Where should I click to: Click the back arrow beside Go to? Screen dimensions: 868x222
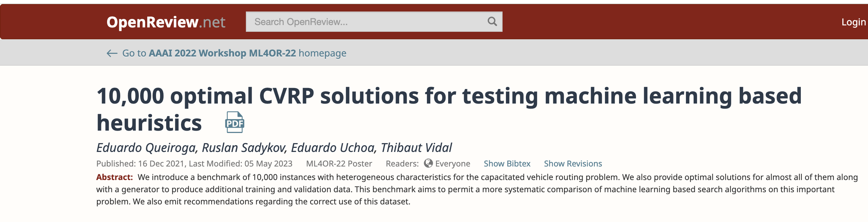click(112, 53)
